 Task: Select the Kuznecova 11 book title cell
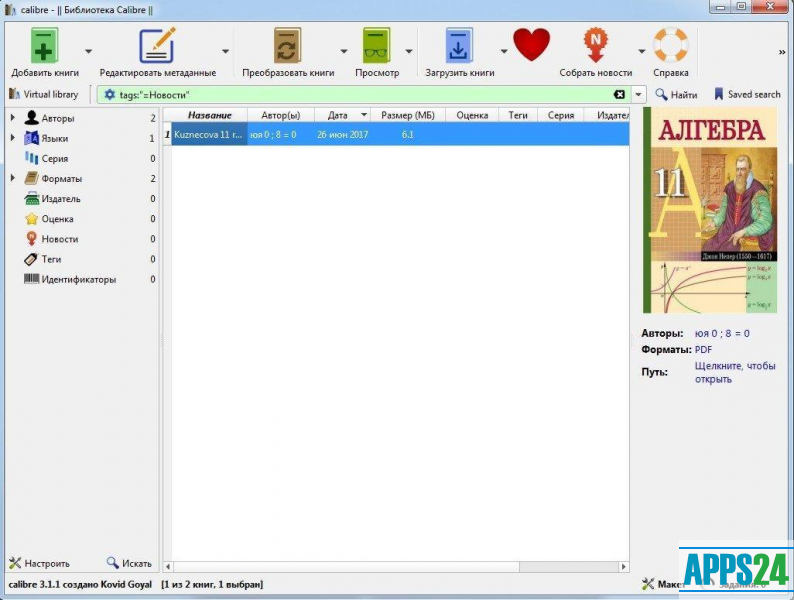[209, 135]
